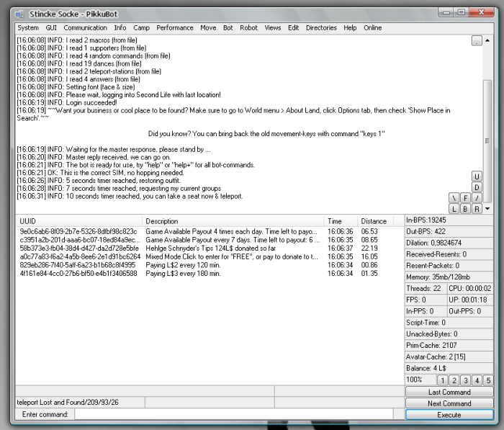Focus the Enter command input field
Image resolution: width=504 pixels, height=430 pixels.
[238, 415]
